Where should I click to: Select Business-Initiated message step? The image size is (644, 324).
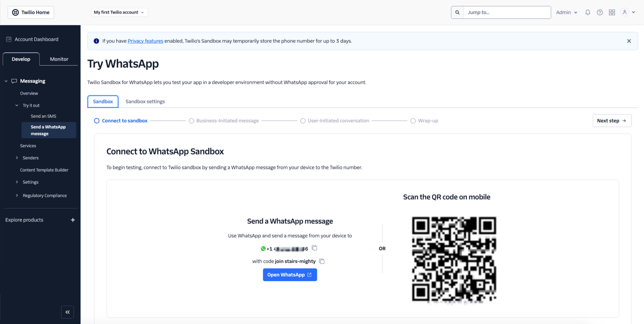click(224, 121)
